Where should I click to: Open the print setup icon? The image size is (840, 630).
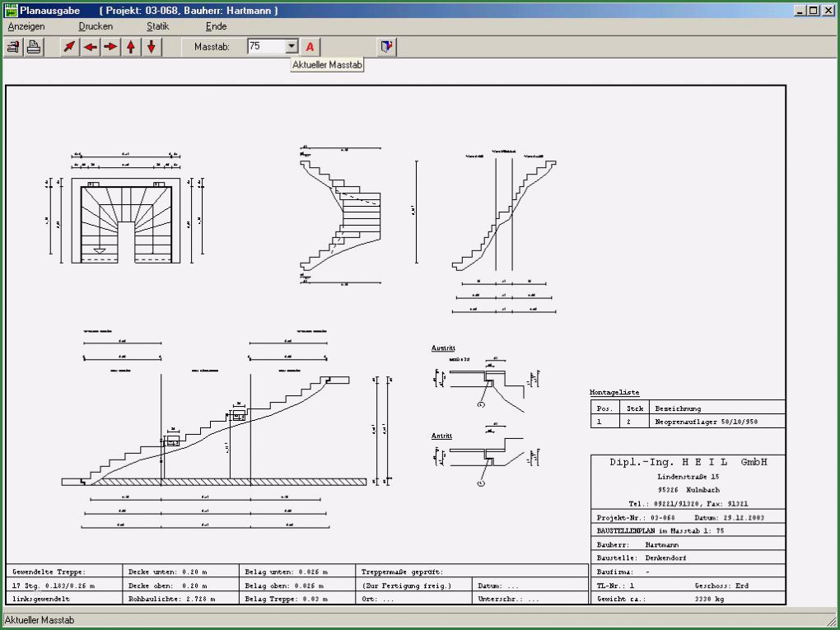tap(12, 46)
